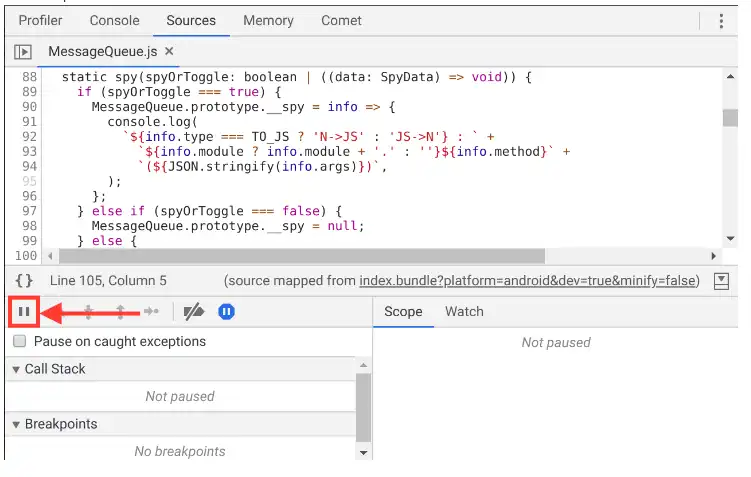Click horizontal scrollbar left arrow

tap(50, 256)
